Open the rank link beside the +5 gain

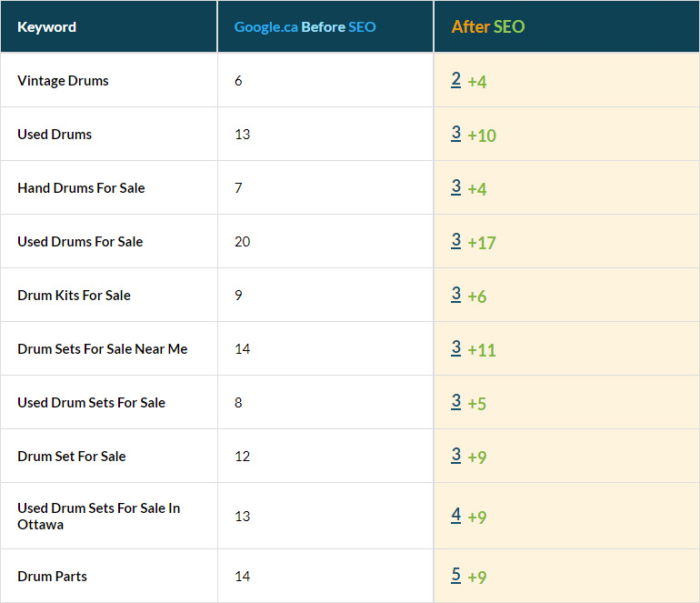[455, 402]
